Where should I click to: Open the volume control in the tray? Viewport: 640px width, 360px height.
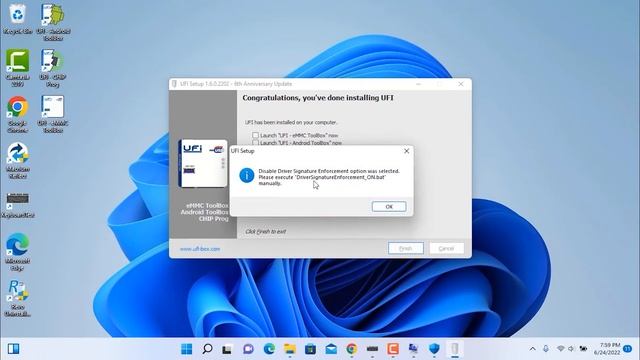pos(571,349)
